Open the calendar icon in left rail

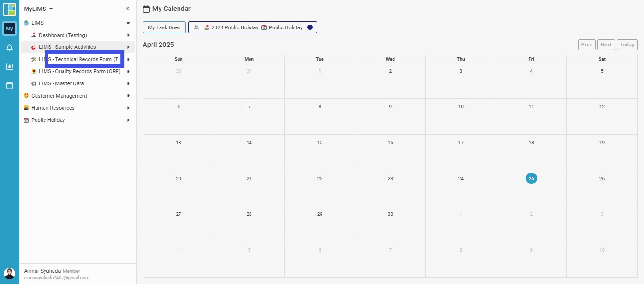9,85
